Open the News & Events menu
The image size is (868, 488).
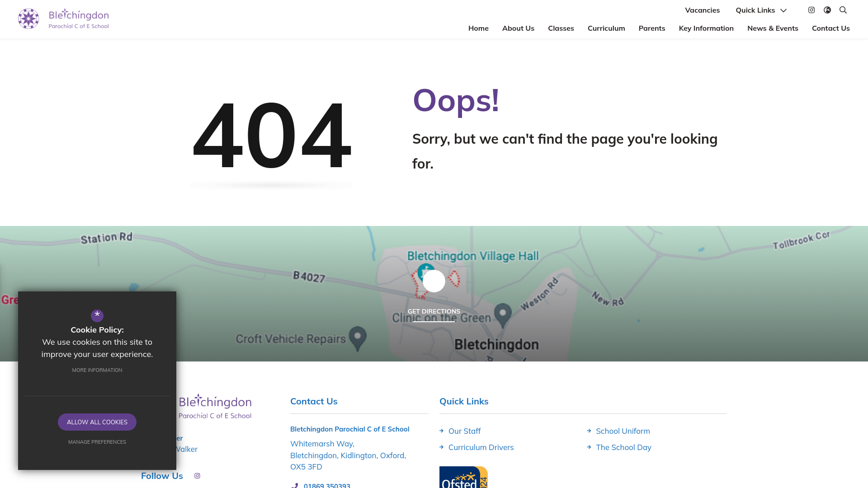(x=773, y=28)
